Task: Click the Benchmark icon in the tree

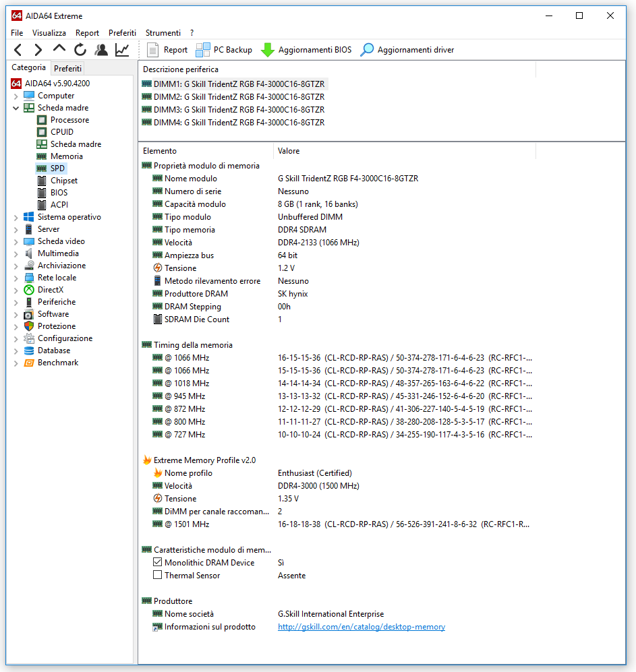Action: pos(29,363)
